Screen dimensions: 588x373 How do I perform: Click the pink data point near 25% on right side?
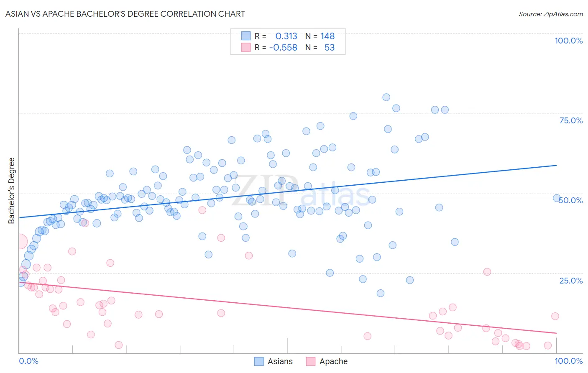click(x=487, y=272)
